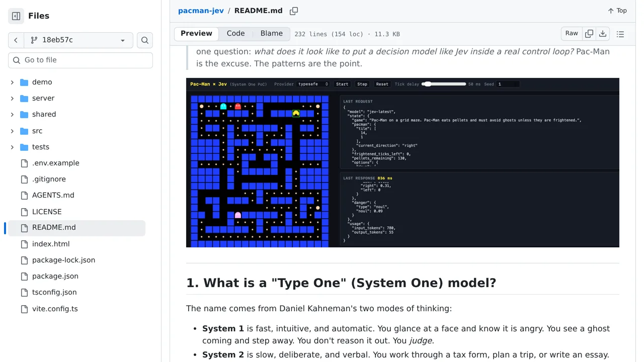Switch to the Code tab

click(235, 34)
